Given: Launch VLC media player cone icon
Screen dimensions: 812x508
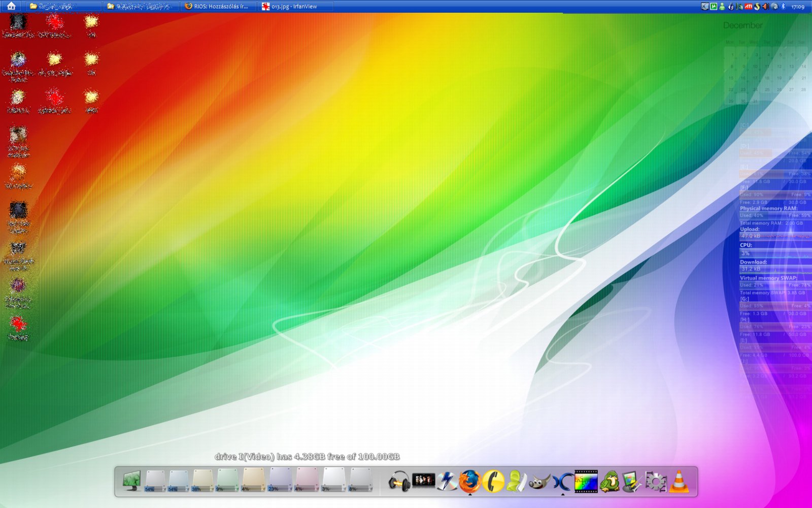Looking at the screenshot, I should click(x=679, y=482).
